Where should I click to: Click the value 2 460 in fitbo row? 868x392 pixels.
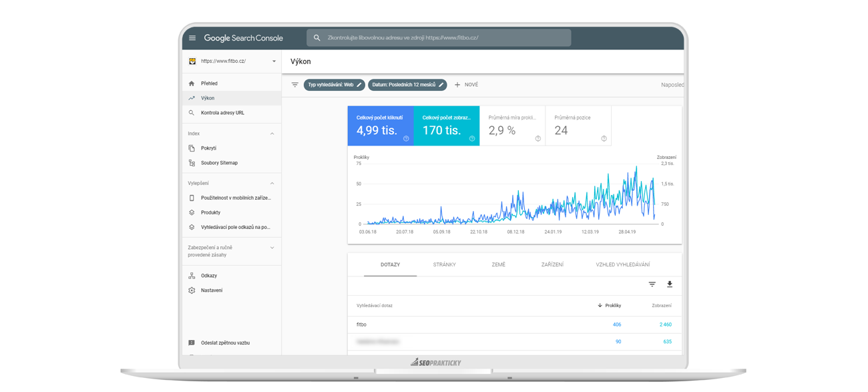pos(666,325)
